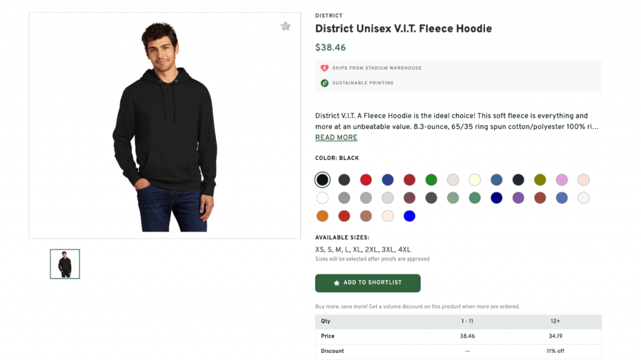Screen dimensions: 641x364
Task: Pick the navy blue color option
Action: coord(496,198)
